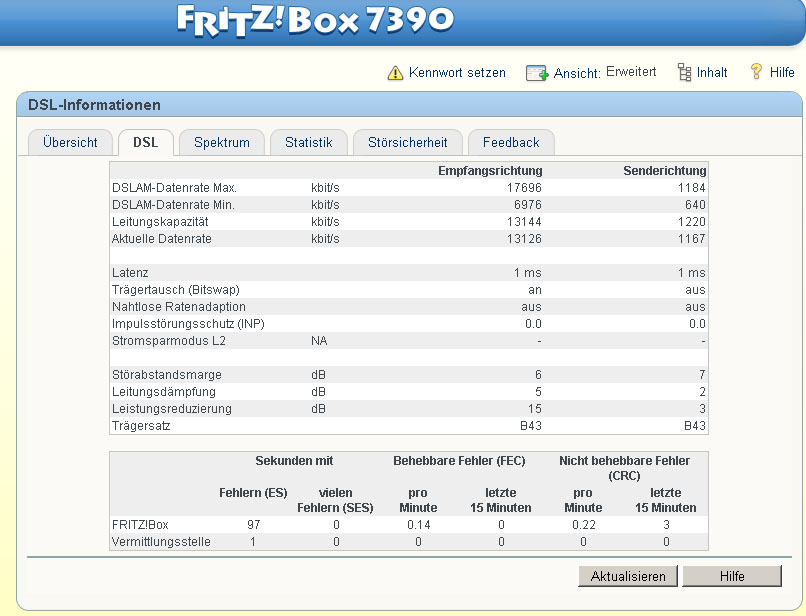This screenshot has height=616, width=806.
Task: Click the value 17696 for DSLAM-Datenrate Max.
Action: click(524, 188)
